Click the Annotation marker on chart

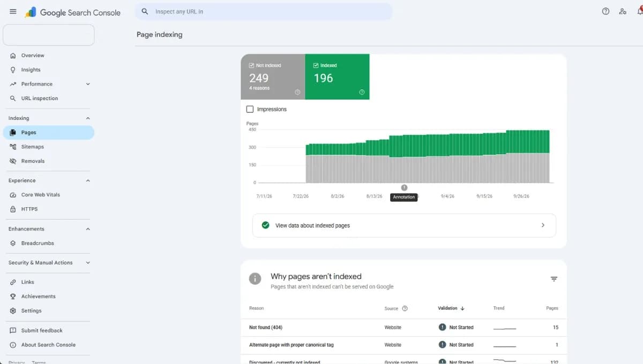point(404,188)
